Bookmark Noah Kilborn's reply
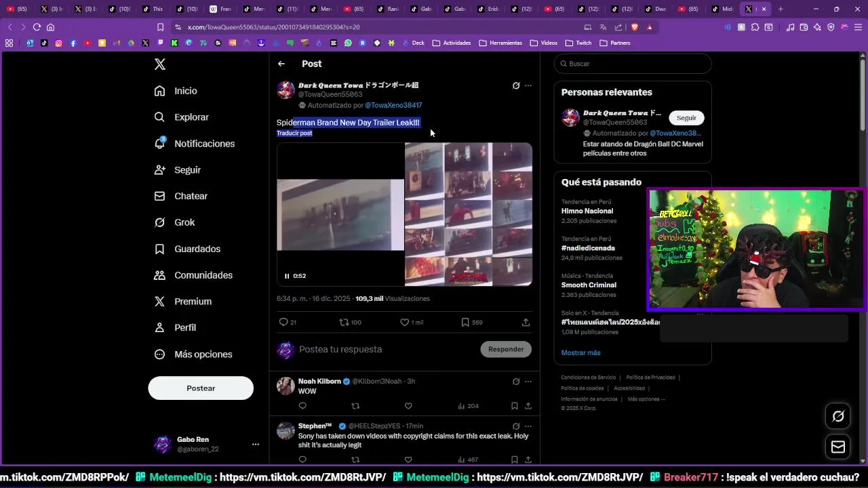Image resolution: width=868 pixels, height=488 pixels. [x=515, y=406]
